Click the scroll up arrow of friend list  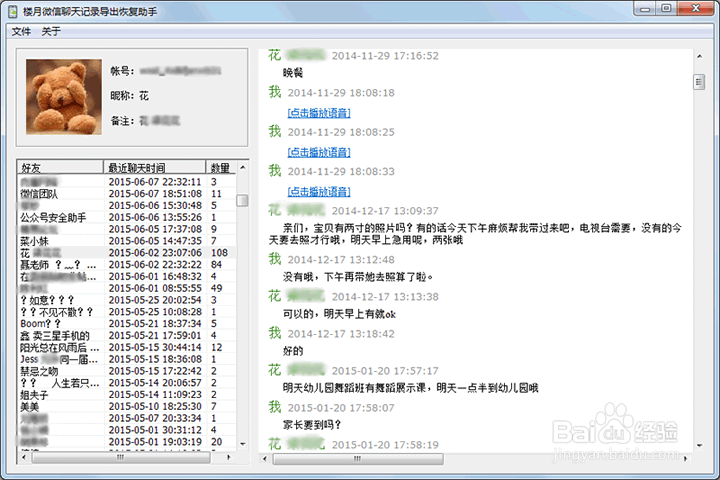(x=242, y=168)
